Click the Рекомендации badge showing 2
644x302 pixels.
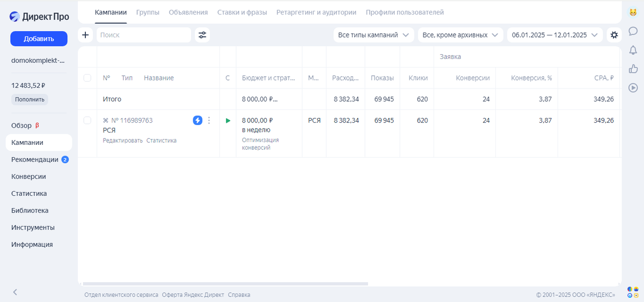[x=65, y=159]
